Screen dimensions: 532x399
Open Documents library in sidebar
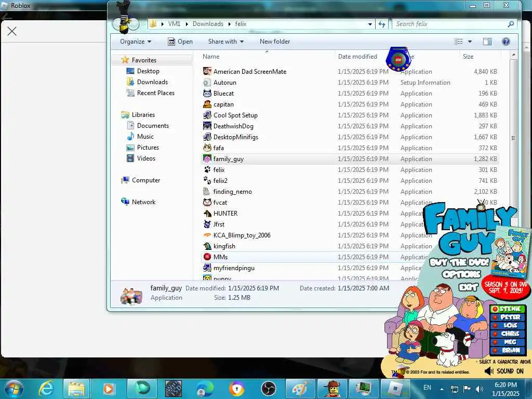click(x=153, y=126)
